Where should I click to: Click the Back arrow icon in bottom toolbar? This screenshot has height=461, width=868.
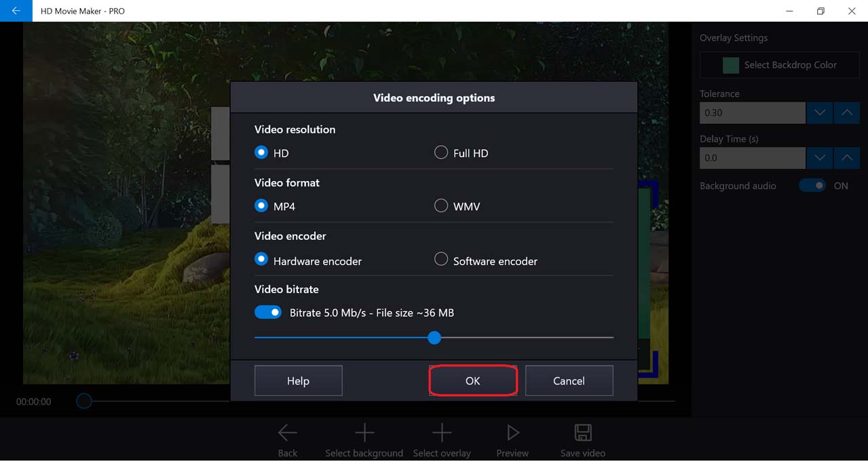[x=288, y=433]
